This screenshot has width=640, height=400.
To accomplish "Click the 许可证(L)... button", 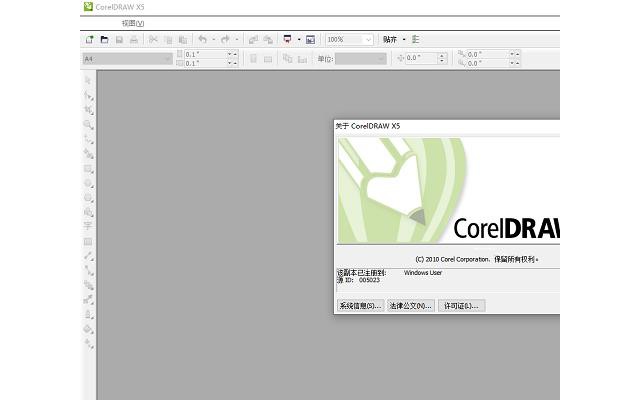I will [x=461, y=306].
